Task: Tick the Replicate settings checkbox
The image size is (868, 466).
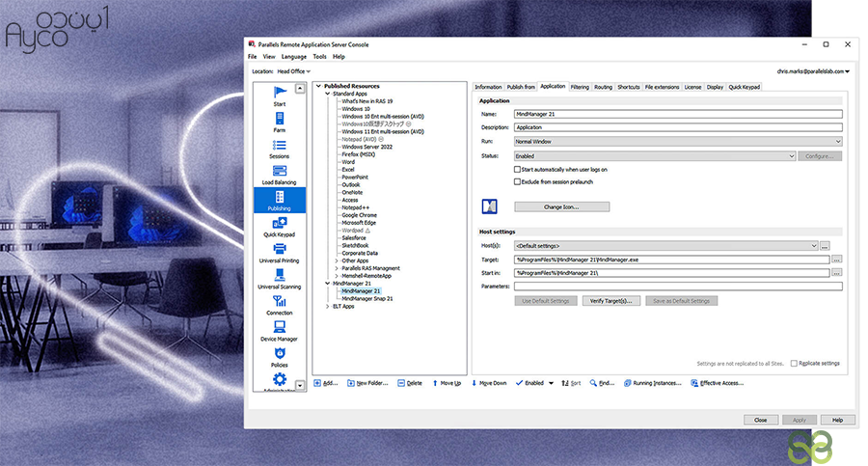Action: (x=794, y=364)
